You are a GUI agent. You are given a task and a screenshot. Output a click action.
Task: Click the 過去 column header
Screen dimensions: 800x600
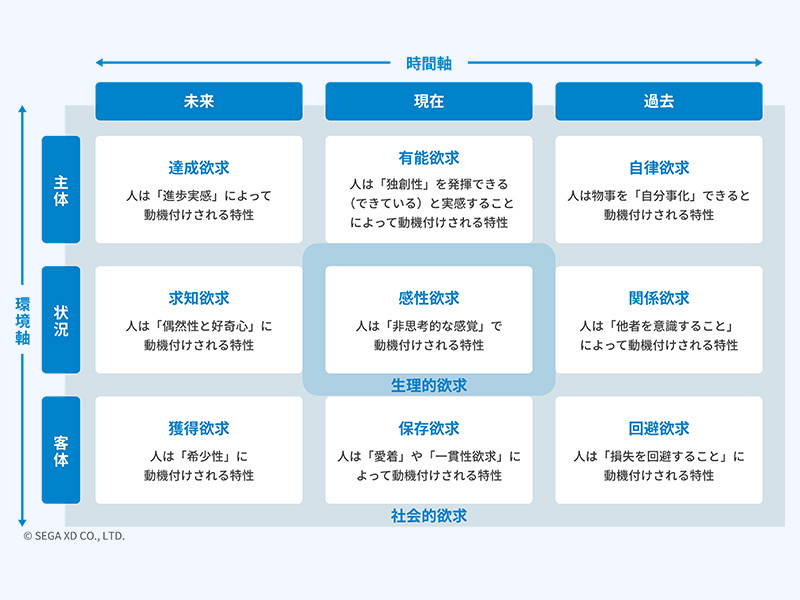[x=659, y=101]
